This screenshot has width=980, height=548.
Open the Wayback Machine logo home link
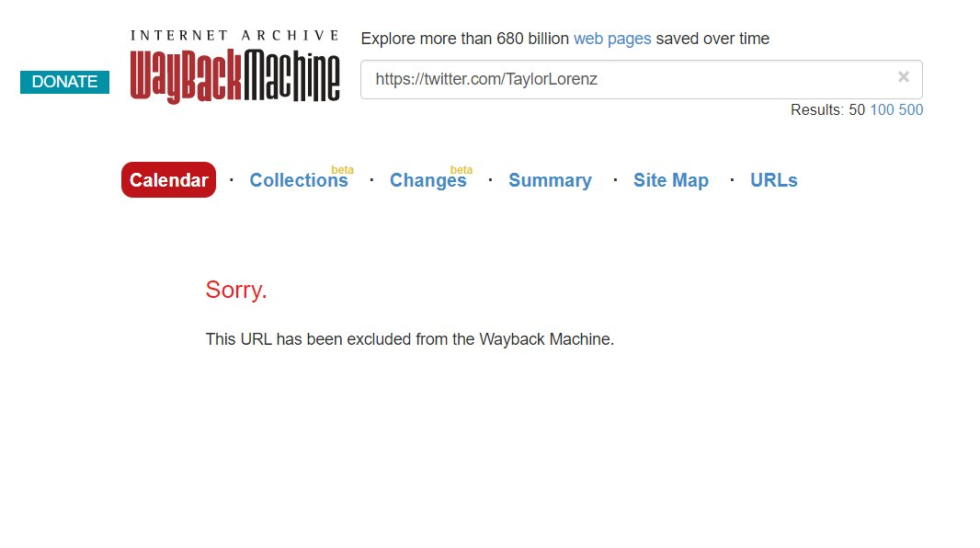[235, 75]
